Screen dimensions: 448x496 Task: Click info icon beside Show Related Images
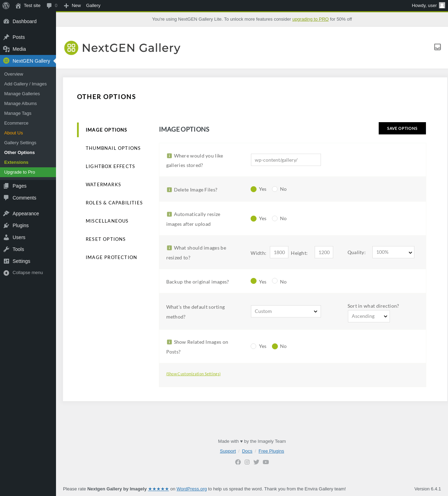pos(169,342)
